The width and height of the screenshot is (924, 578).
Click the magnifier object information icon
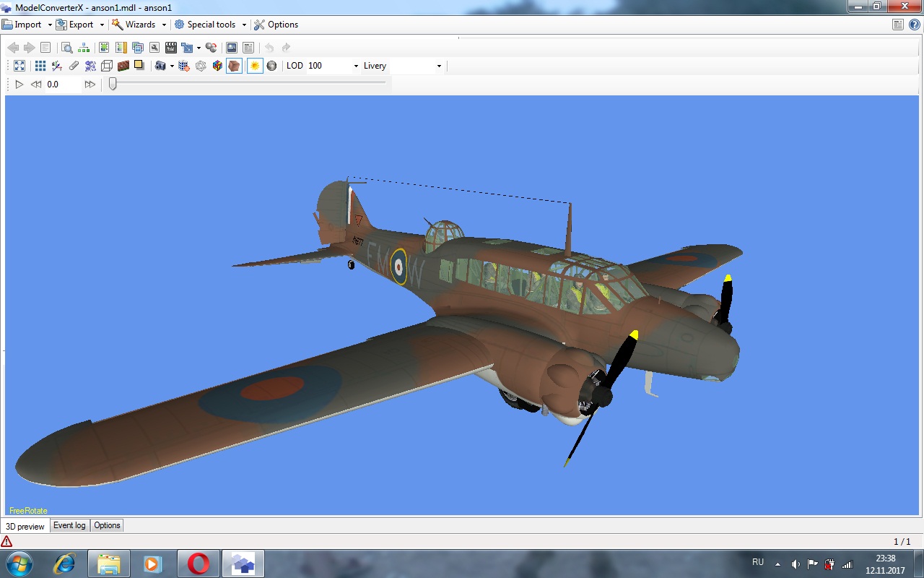click(x=66, y=48)
